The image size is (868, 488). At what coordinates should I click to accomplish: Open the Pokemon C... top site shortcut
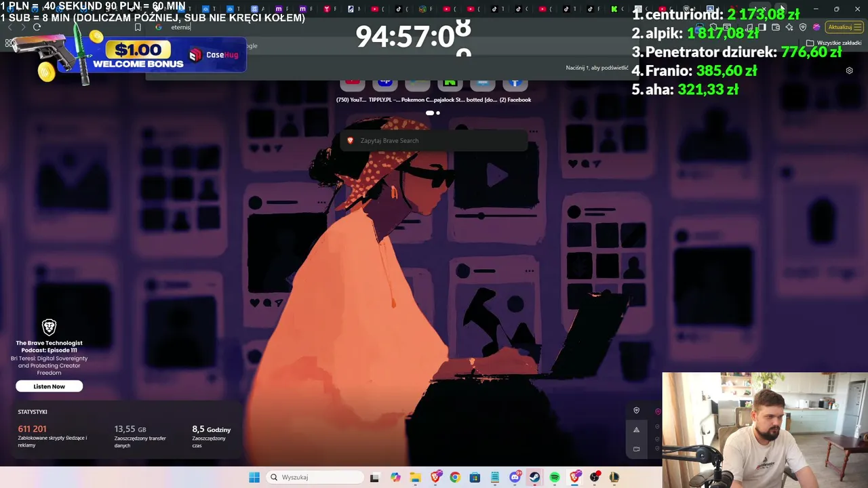click(x=417, y=90)
